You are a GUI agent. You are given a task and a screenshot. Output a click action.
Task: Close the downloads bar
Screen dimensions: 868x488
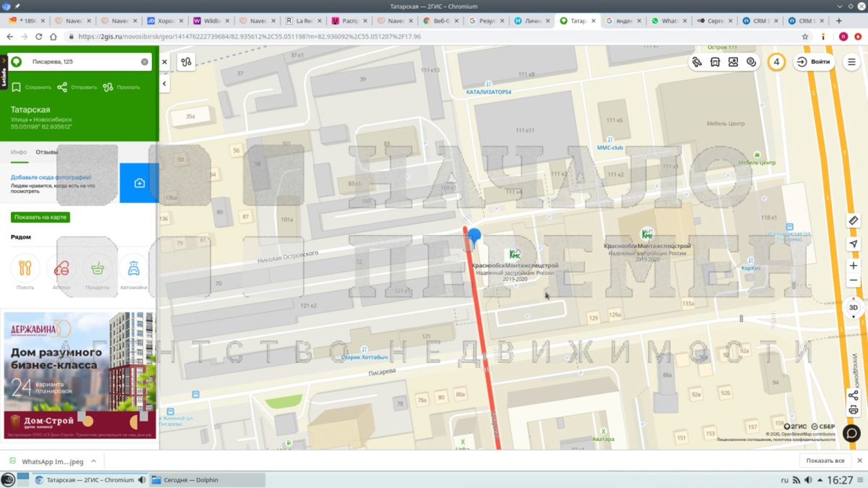860,461
